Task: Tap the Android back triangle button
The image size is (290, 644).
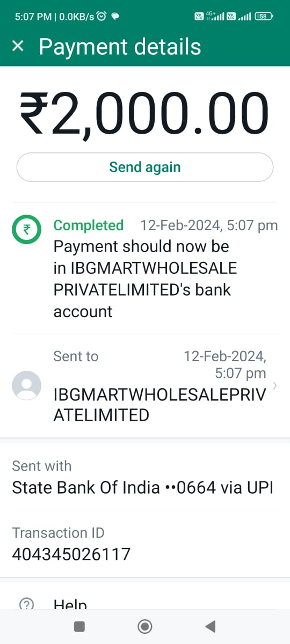Action: pyautogui.click(x=211, y=626)
